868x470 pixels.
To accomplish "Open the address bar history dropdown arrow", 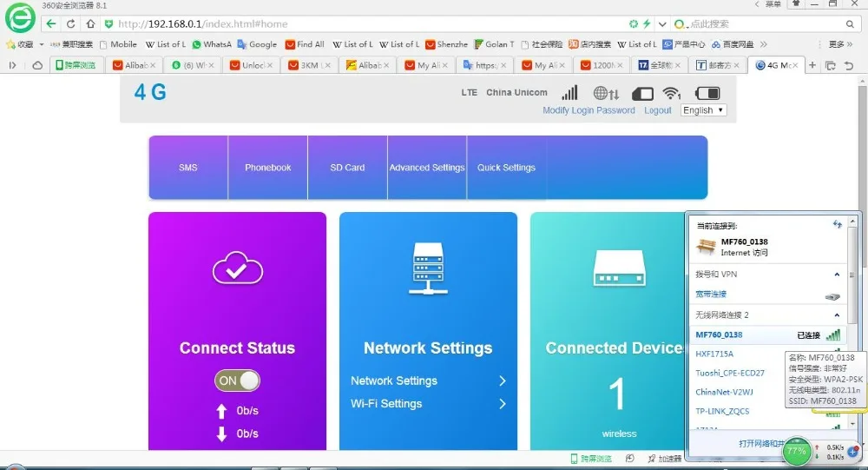I will click(662, 23).
